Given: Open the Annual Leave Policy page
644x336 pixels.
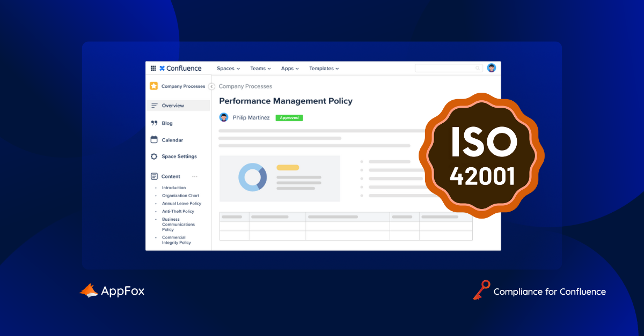Looking at the screenshot, I should pyautogui.click(x=181, y=204).
